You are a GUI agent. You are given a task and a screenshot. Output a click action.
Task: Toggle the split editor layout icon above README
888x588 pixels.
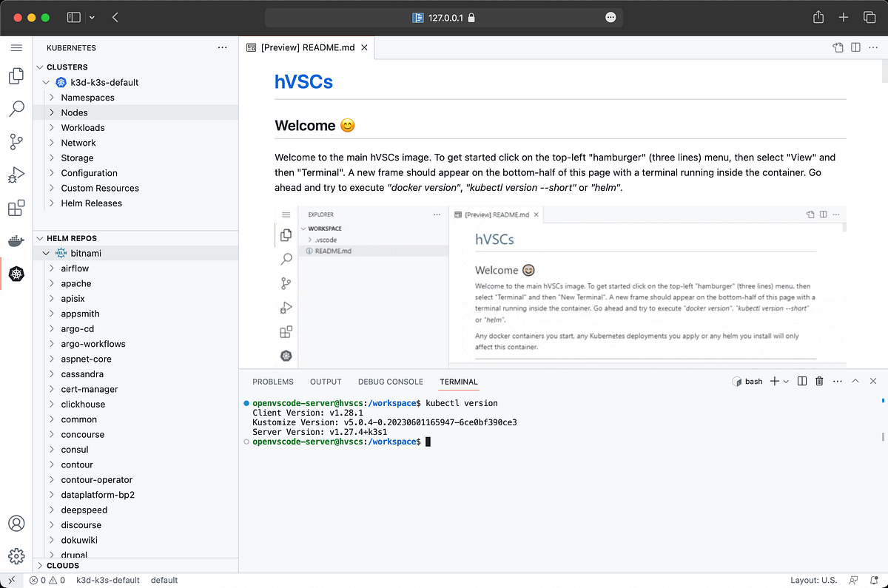coord(855,47)
